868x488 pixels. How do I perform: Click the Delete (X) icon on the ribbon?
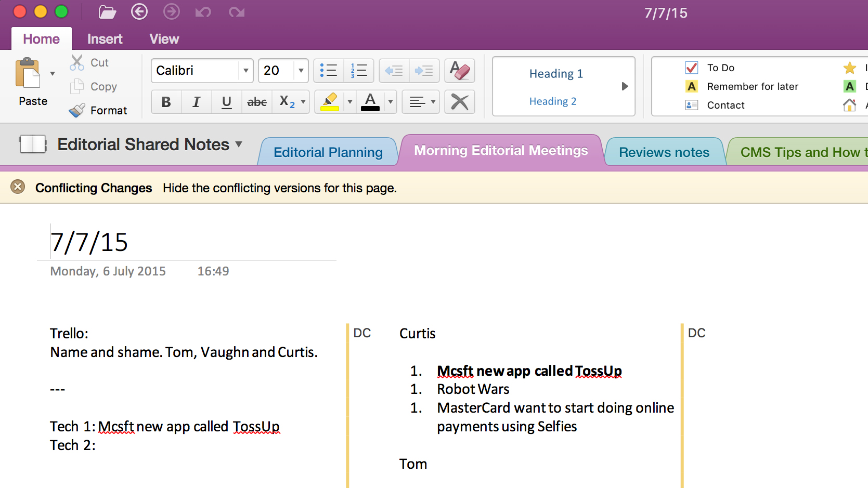pyautogui.click(x=459, y=102)
